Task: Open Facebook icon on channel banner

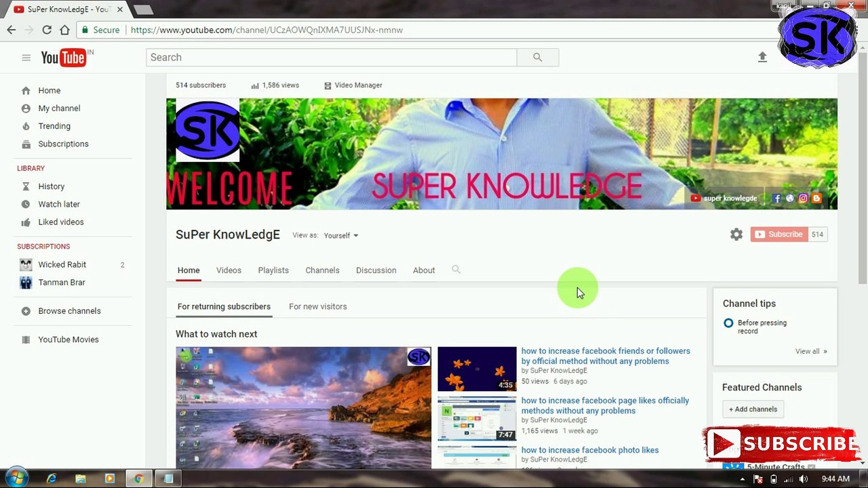Action: pos(777,199)
